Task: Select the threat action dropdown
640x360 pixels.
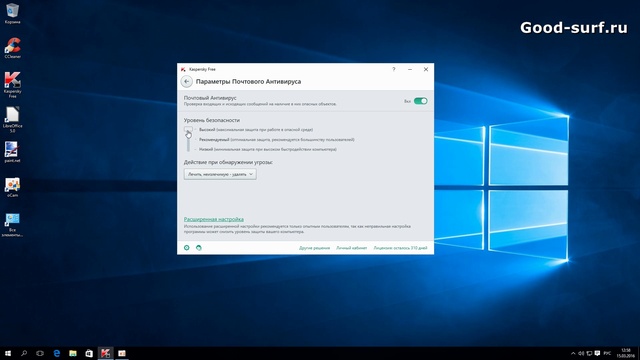Action: (x=220, y=174)
